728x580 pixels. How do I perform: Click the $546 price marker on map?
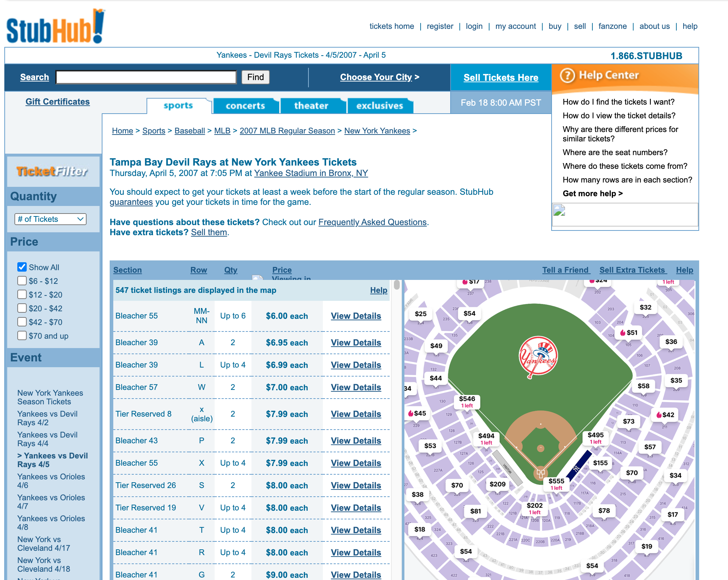467,401
